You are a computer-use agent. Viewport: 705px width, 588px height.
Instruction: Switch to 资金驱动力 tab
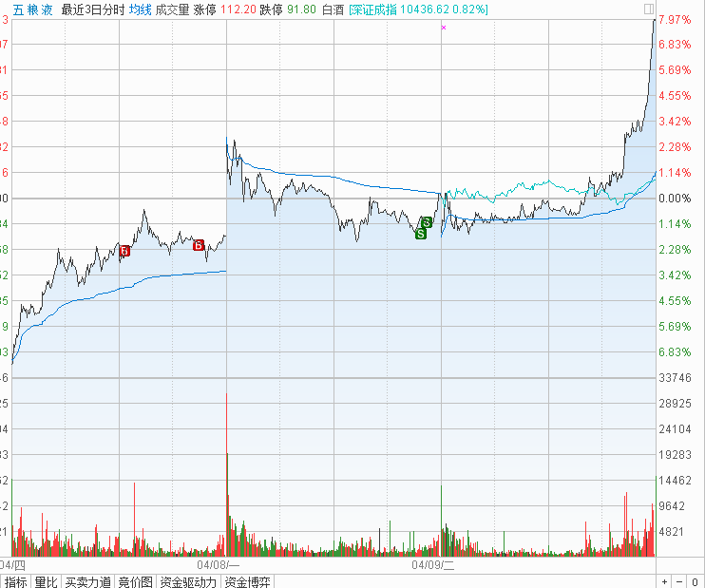[188, 581]
